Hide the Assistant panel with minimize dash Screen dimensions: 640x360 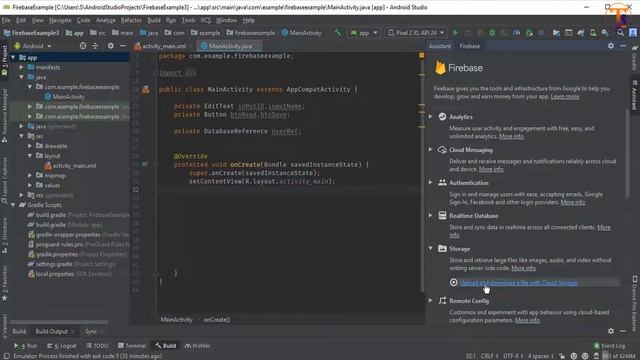[623, 46]
